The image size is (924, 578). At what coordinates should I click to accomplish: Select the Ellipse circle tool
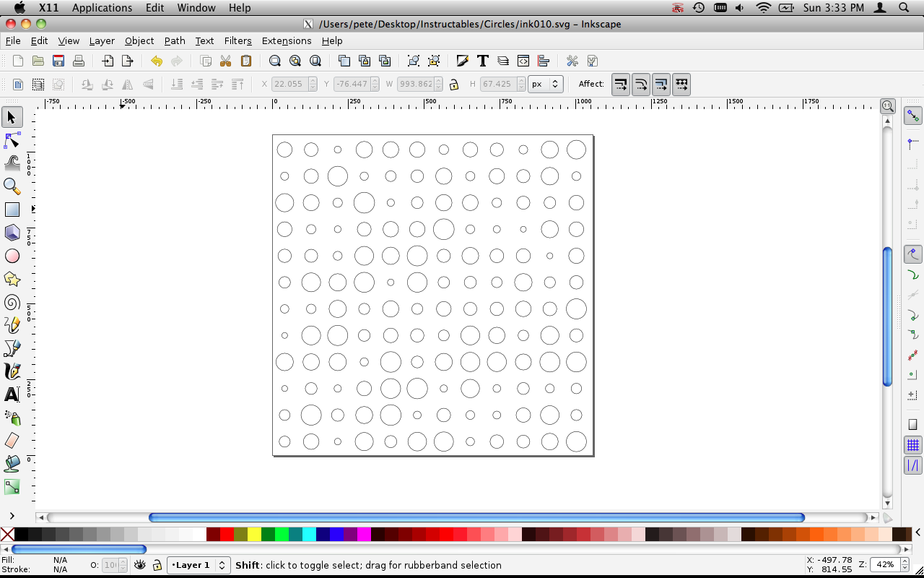coord(12,256)
